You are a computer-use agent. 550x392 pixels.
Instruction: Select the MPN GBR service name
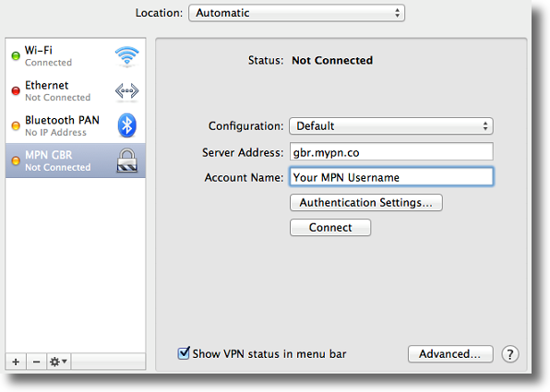[48, 155]
